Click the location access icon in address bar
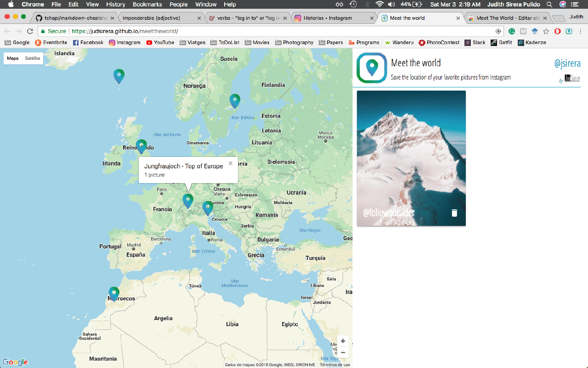 click(x=498, y=31)
